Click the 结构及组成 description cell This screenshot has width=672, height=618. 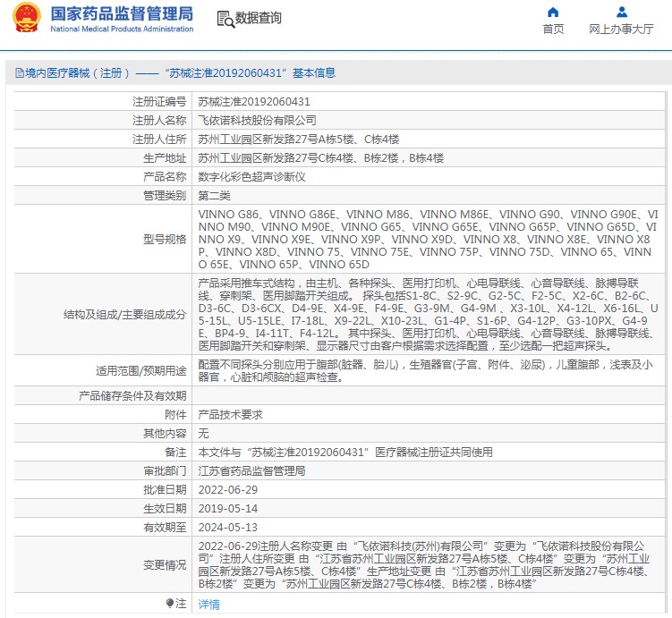(x=428, y=314)
